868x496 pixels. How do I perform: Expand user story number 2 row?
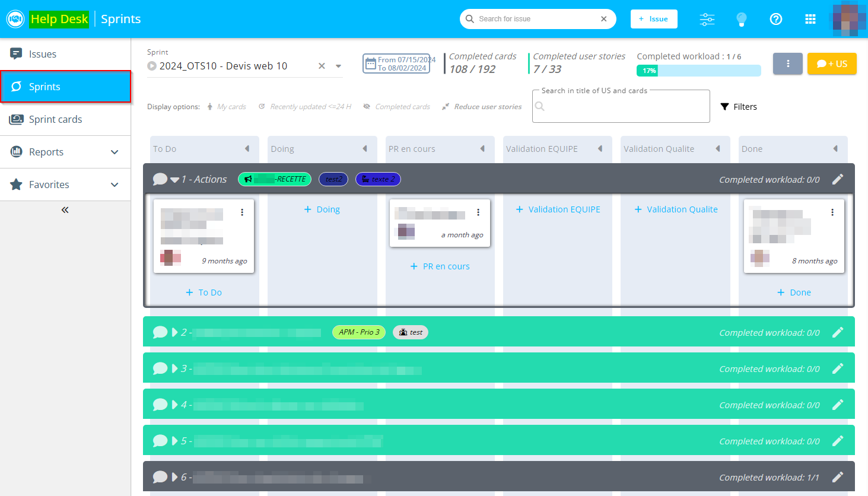click(175, 332)
